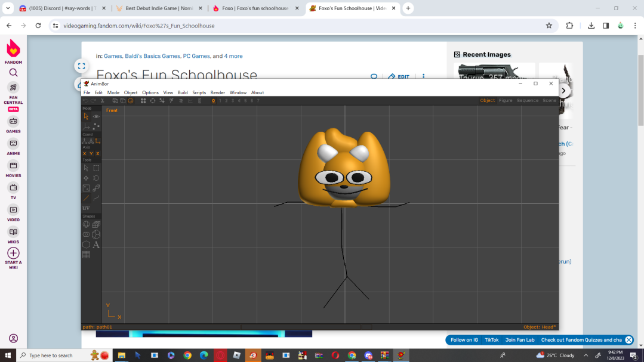The image size is (644, 362).
Task: Bookmark this page with star icon
Action: coord(549,26)
